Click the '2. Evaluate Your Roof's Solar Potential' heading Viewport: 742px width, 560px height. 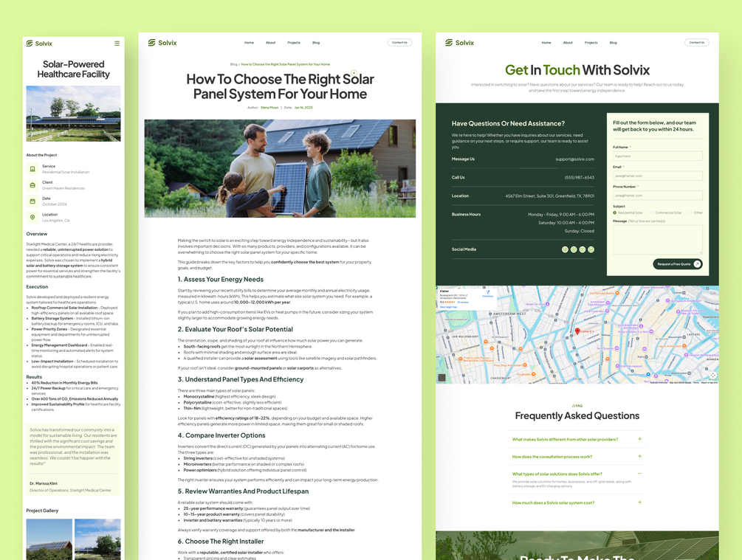click(236, 329)
